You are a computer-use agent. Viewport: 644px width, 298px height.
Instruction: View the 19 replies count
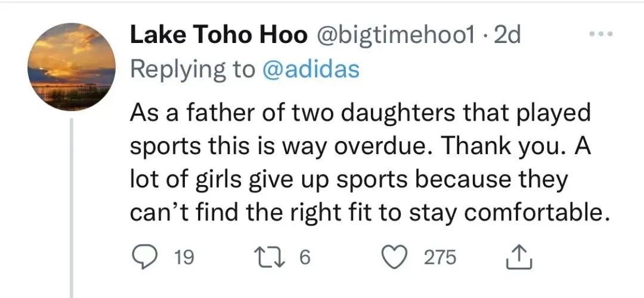184,258
